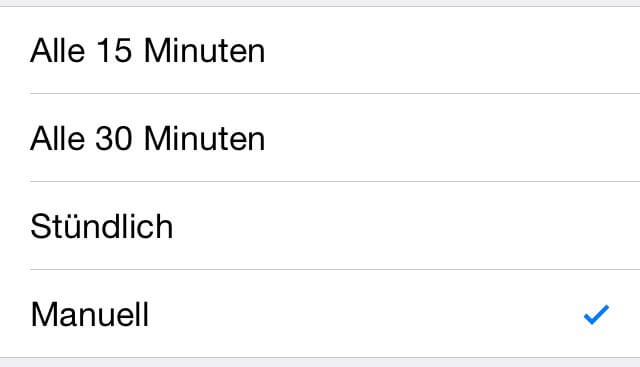
Task: Click the word Alle before 30
Action: [x=58, y=138]
